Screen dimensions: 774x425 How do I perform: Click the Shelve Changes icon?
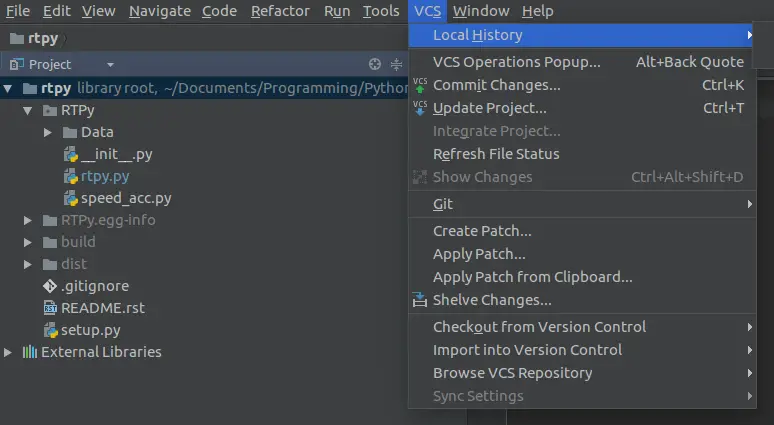[x=420, y=300]
